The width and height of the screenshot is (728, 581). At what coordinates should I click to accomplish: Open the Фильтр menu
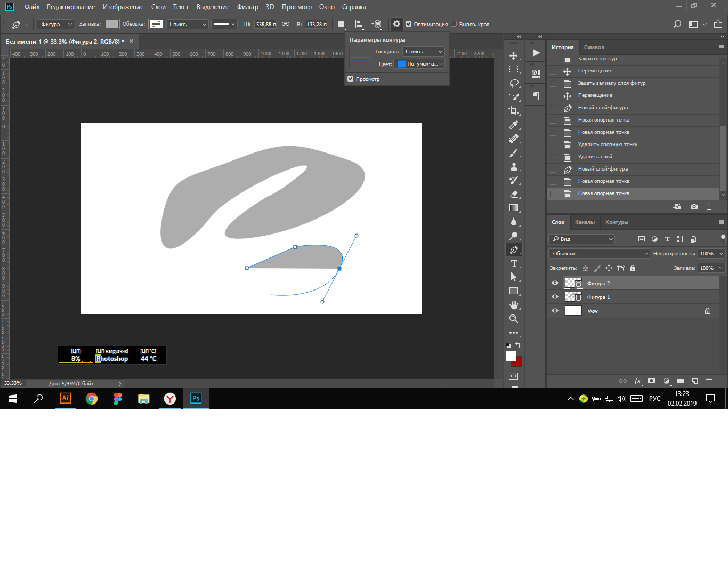pos(247,7)
